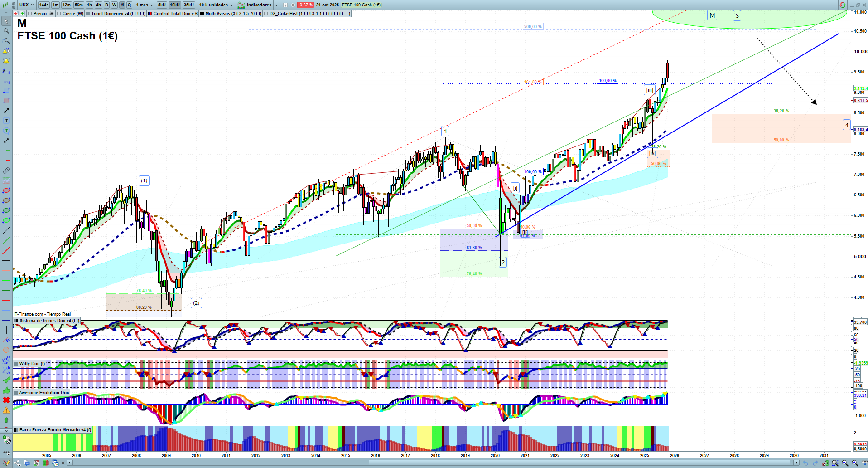868x468 pixels.
Task: Select the alert bell with cursor tool
Action: [x=6, y=51]
